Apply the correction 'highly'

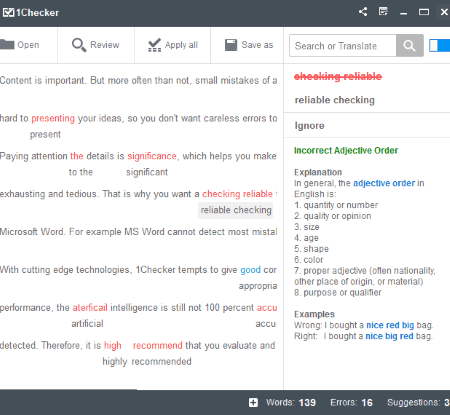[115, 362]
